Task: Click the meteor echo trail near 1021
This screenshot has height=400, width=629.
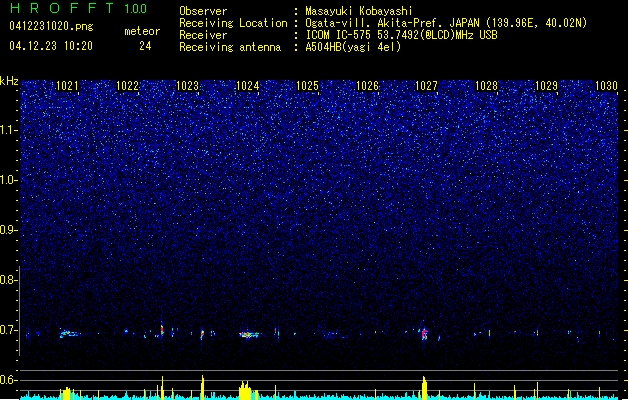Action: click(69, 333)
